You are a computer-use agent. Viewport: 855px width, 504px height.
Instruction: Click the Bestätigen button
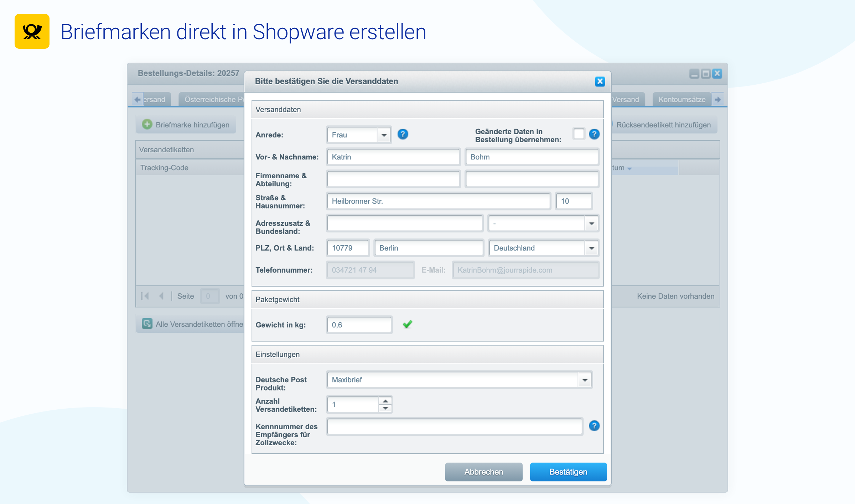pos(568,472)
